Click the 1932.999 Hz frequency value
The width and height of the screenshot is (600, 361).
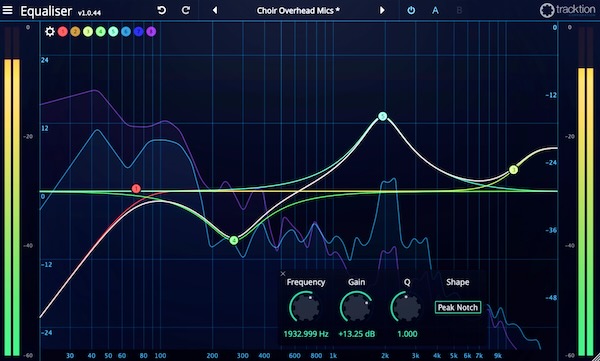click(306, 334)
